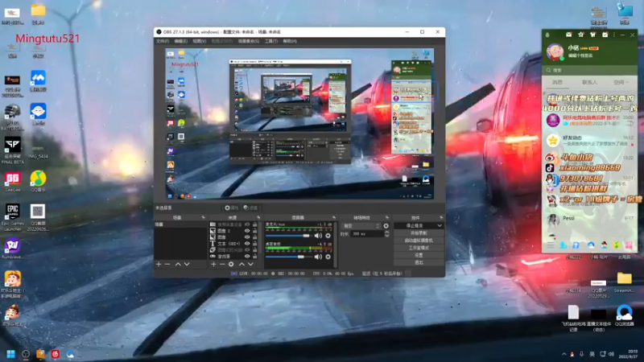Image resolution: width=644 pixels, height=362 pixels.
Task: Open the star (QQ空间) icon in QQ's top bar
Action: tap(580, 35)
